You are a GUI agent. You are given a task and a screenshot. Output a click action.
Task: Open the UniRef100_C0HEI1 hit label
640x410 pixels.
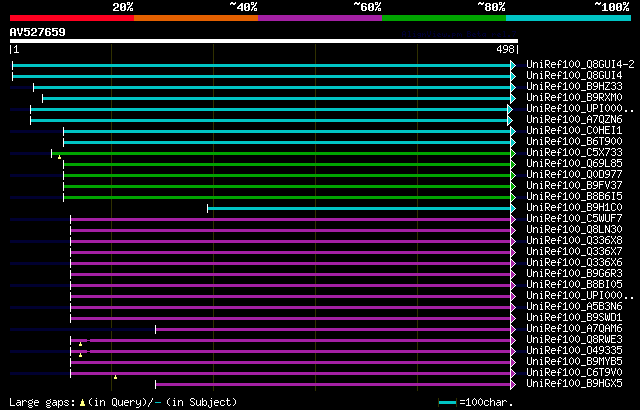click(x=574, y=131)
